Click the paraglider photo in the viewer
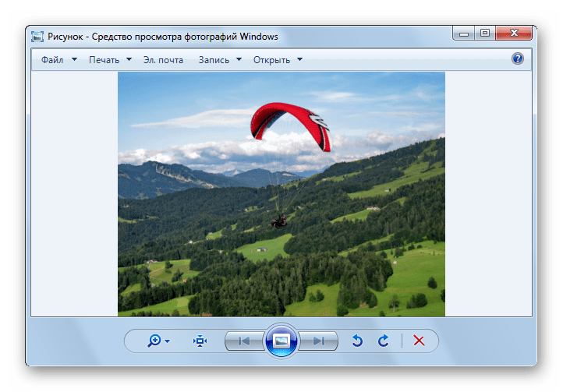563x392 pixels. click(x=281, y=193)
